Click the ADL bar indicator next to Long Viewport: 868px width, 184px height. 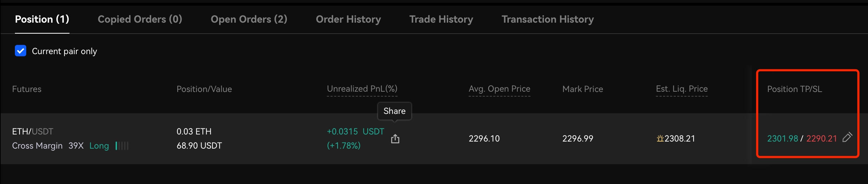tap(122, 146)
